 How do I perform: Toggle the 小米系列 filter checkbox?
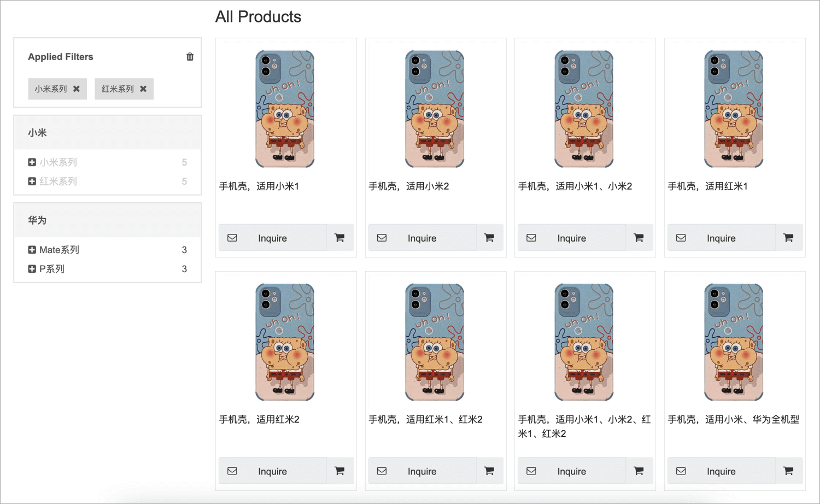coord(32,162)
